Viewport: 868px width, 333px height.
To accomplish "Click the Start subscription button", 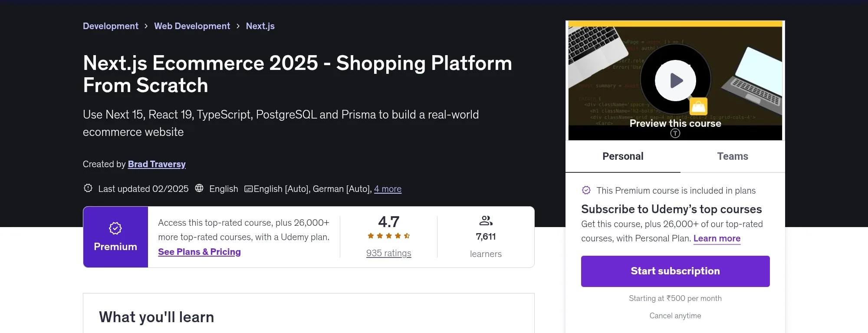I will 675,271.
